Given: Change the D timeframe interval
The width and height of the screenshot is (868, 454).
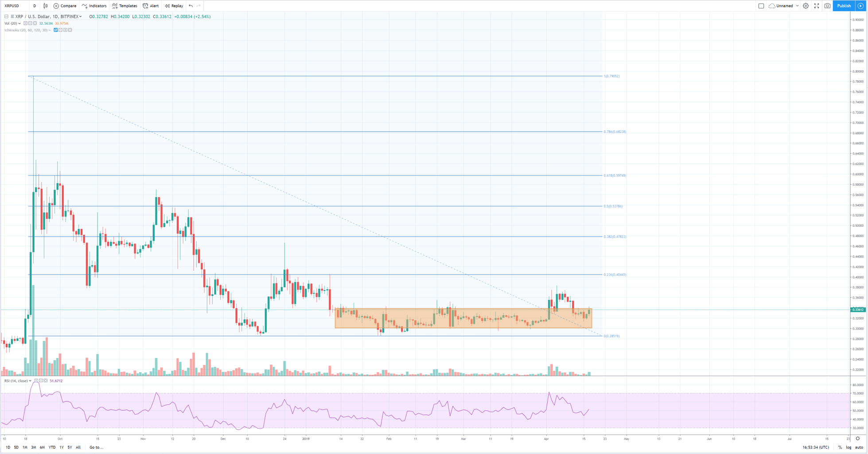Looking at the screenshot, I should (35, 6).
